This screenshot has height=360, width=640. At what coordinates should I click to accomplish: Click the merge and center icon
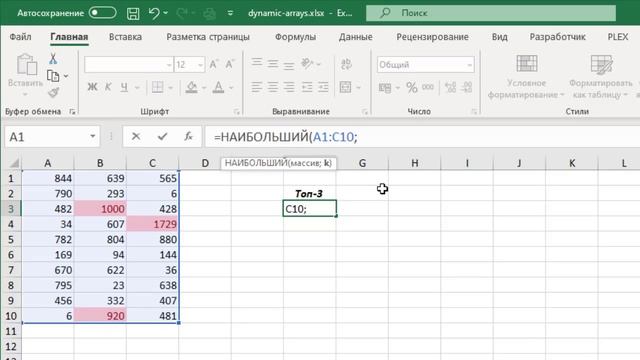[345, 87]
